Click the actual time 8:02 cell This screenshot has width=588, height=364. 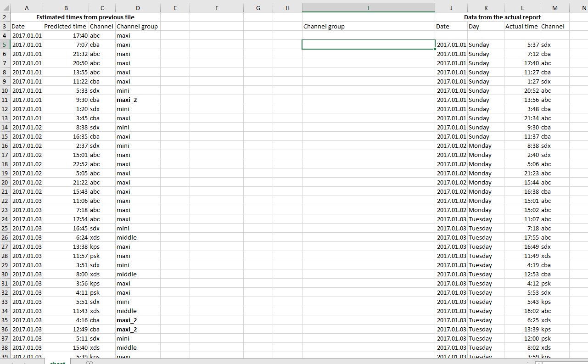tap(522, 347)
